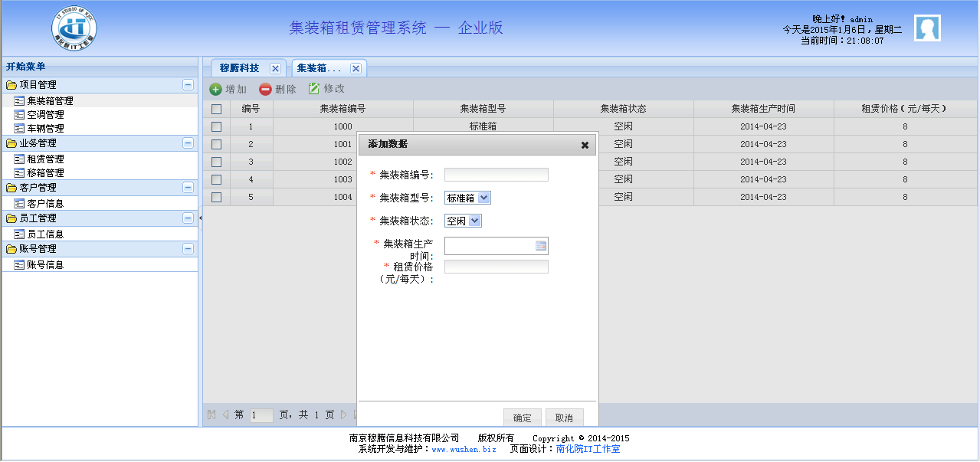Switch to the 穆腾科技 tab
The image size is (980, 462).
pos(239,68)
